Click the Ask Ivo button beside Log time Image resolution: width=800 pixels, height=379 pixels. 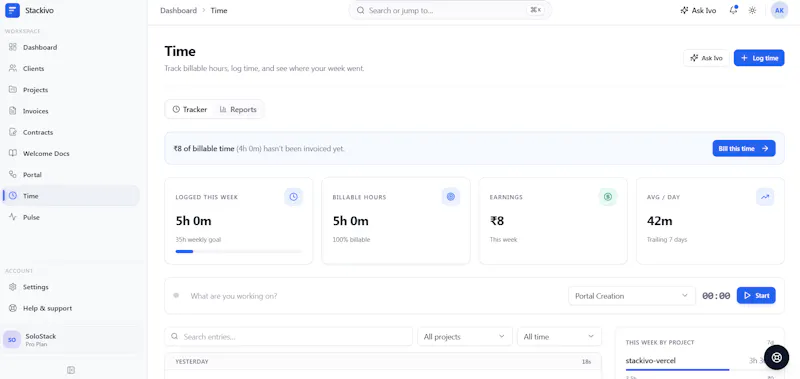point(706,58)
